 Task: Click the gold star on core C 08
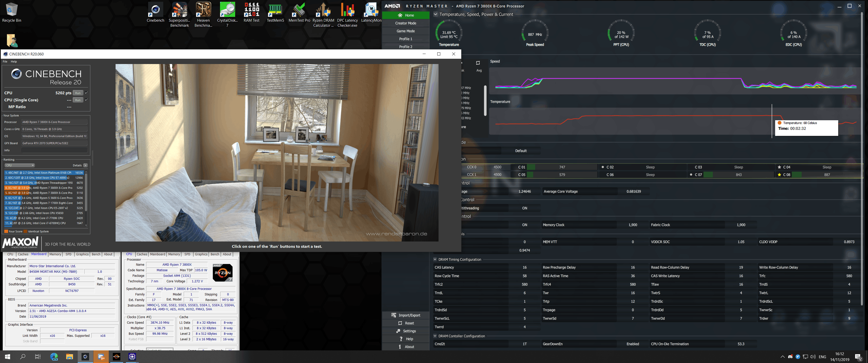pyautogui.click(x=779, y=175)
